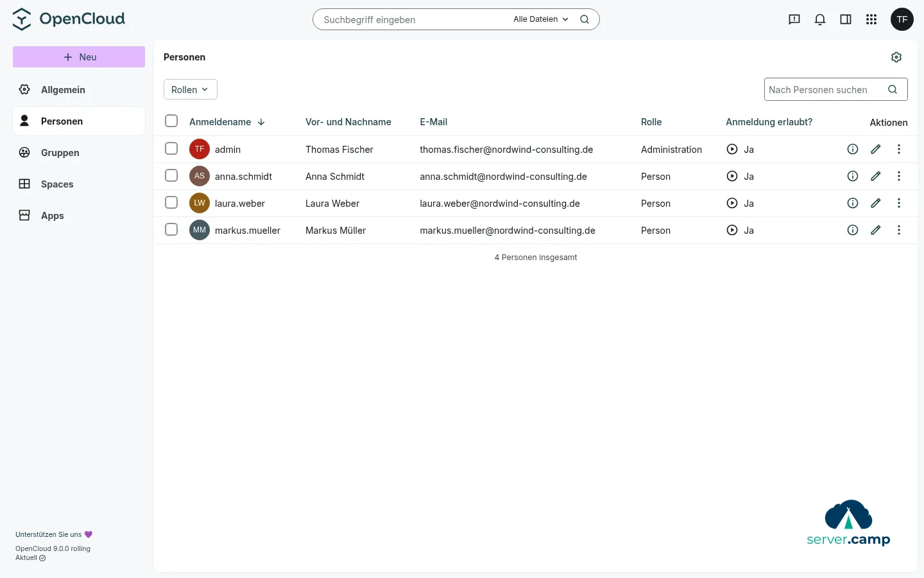Click the Neu button

point(79,57)
